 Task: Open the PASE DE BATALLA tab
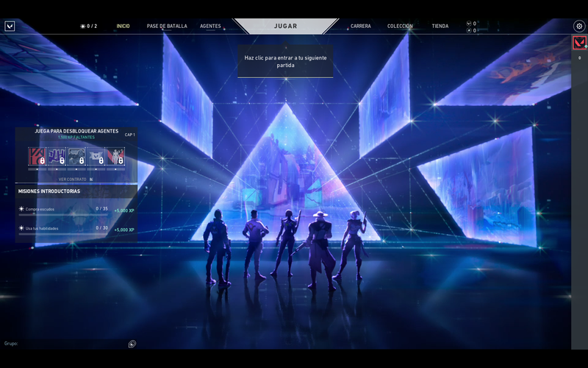click(167, 26)
